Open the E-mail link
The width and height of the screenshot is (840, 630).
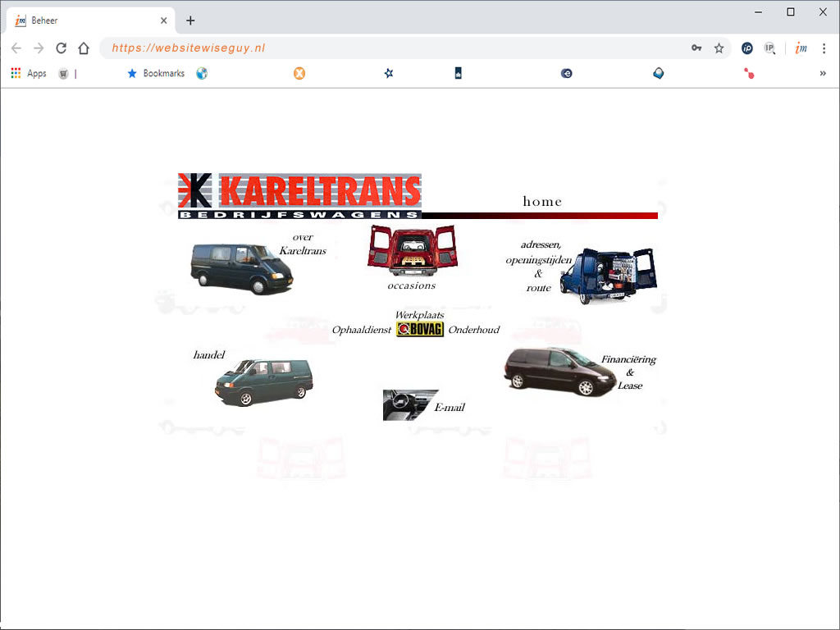point(450,407)
